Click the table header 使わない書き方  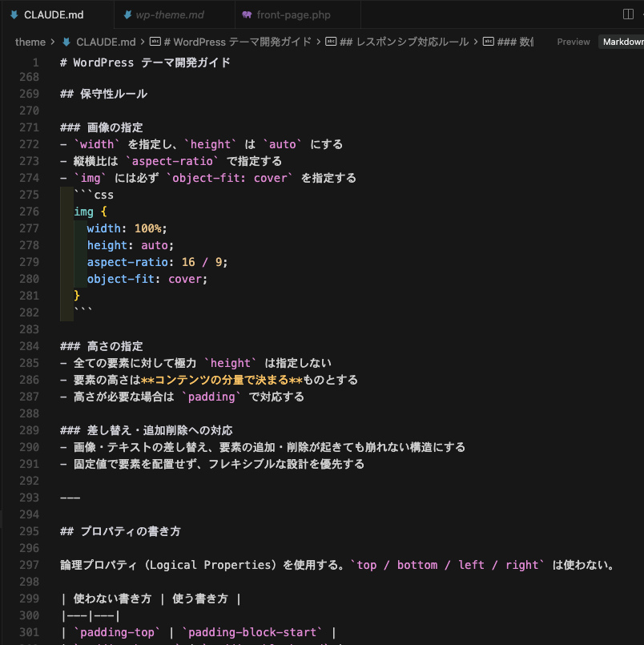112,599
